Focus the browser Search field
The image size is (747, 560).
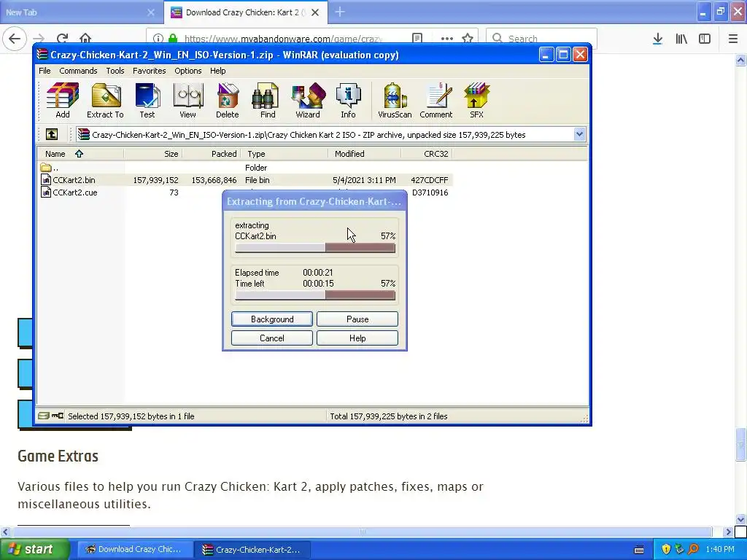tap(541, 39)
